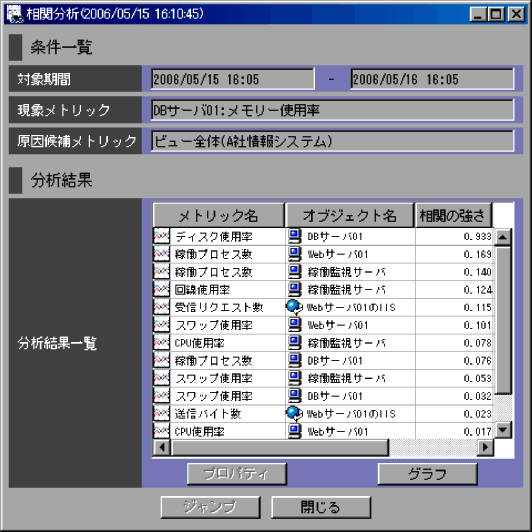
Task: Click the ジャンプ button
Action: 210,507
